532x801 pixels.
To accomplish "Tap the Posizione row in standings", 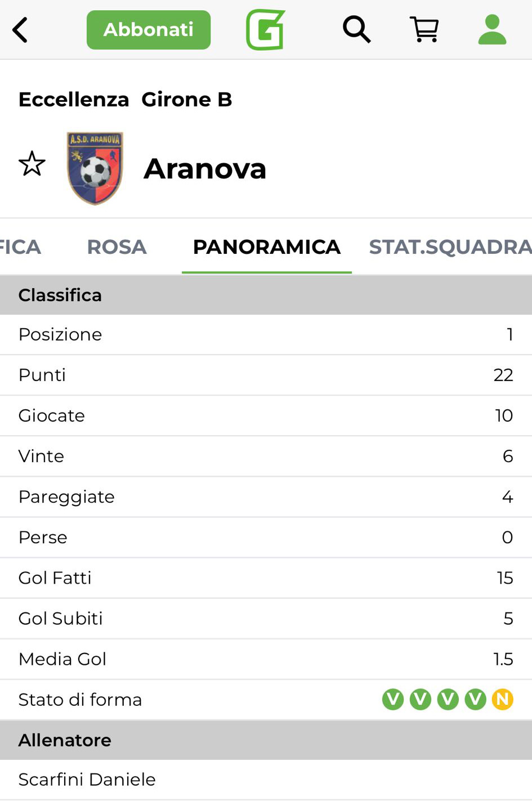I will tap(266, 334).
